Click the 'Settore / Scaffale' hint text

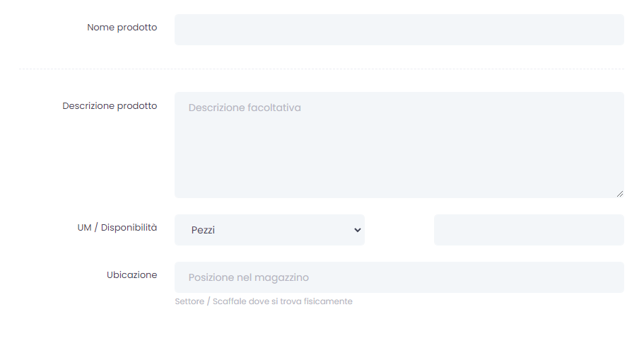pos(264,301)
